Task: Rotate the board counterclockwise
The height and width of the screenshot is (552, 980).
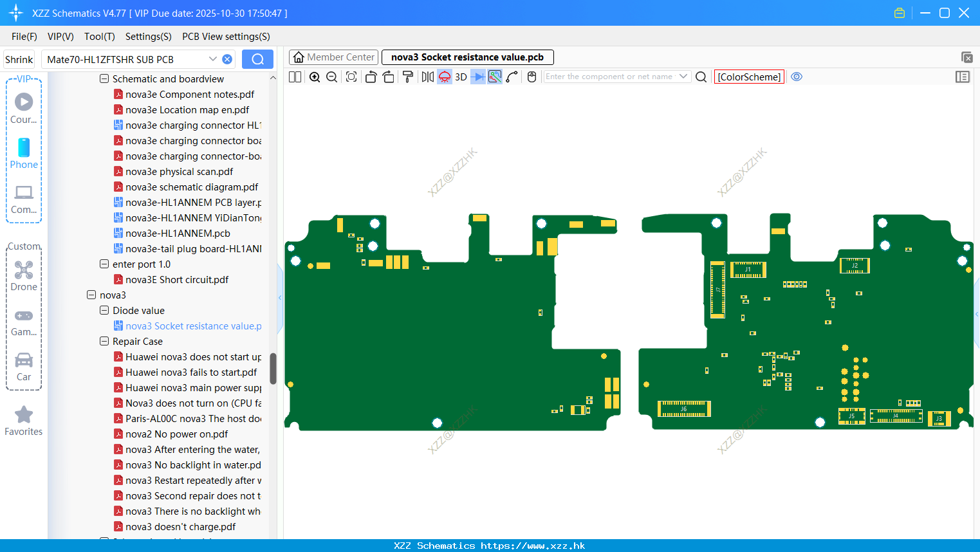Action: coord(371,77)
